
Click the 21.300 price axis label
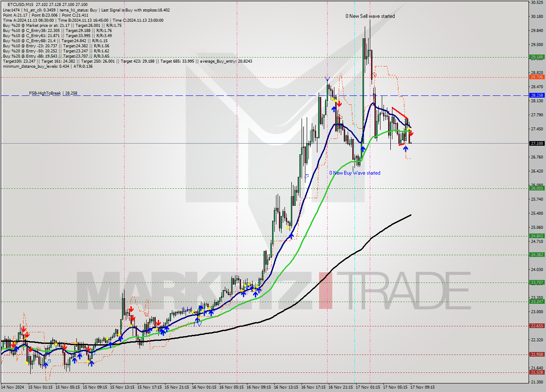537,382
